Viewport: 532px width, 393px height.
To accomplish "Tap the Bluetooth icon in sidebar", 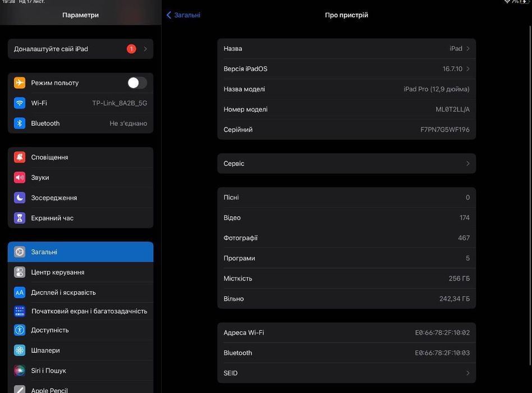I will 19,123.
